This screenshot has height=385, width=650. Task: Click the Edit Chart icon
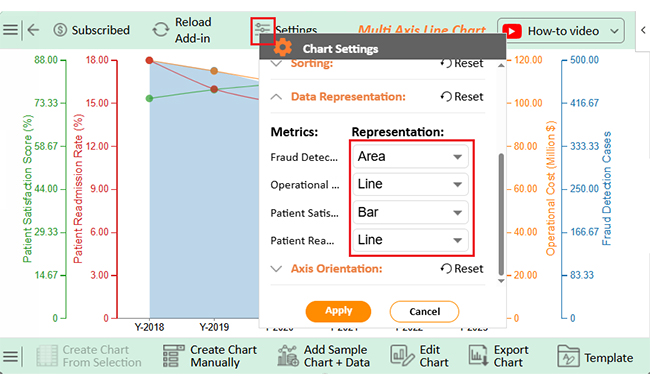(402, 356)
